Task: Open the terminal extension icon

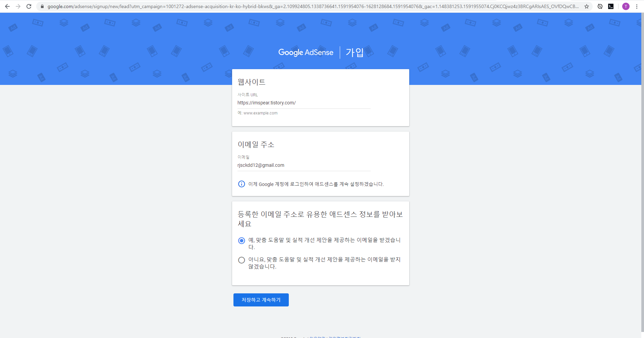Action: 611,6
